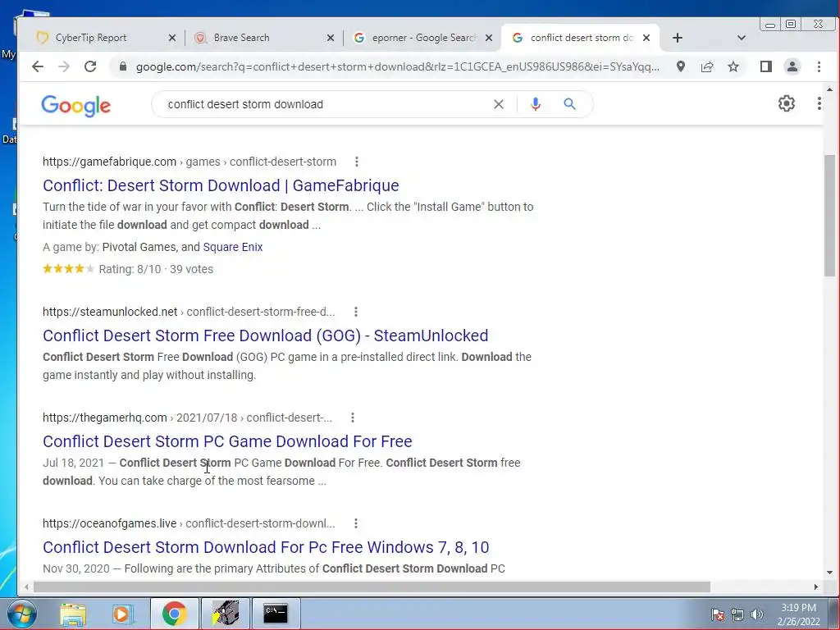
Task: Click the taskbar clock showing 3:19 PM
Action: click(799, 614)
